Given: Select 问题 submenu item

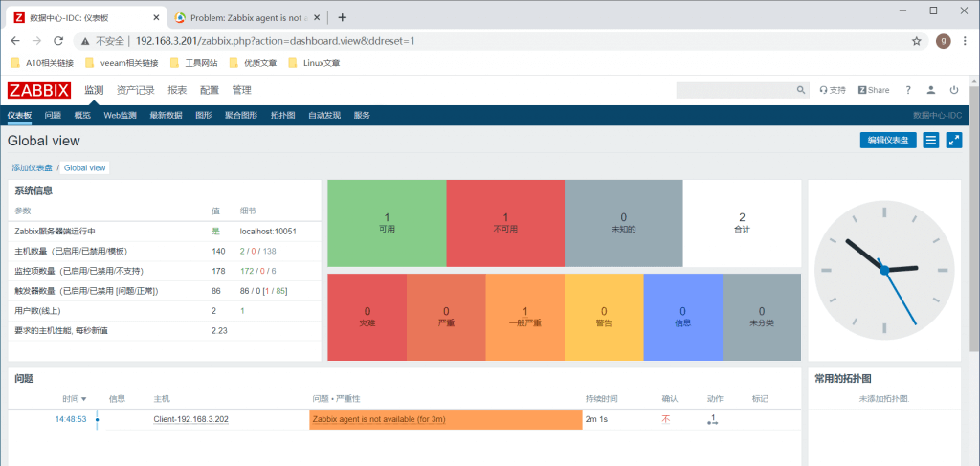Looking at the screenshot, I should tap(53, 115).
